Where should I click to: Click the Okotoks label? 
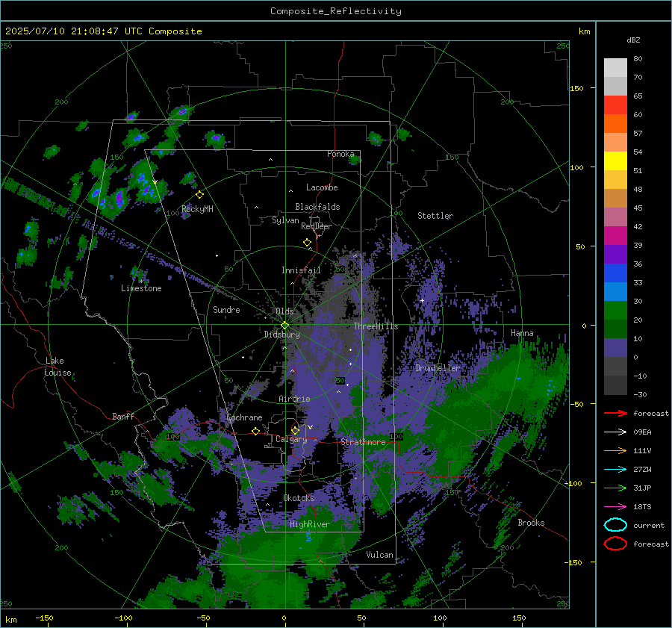tap(299, 498)
